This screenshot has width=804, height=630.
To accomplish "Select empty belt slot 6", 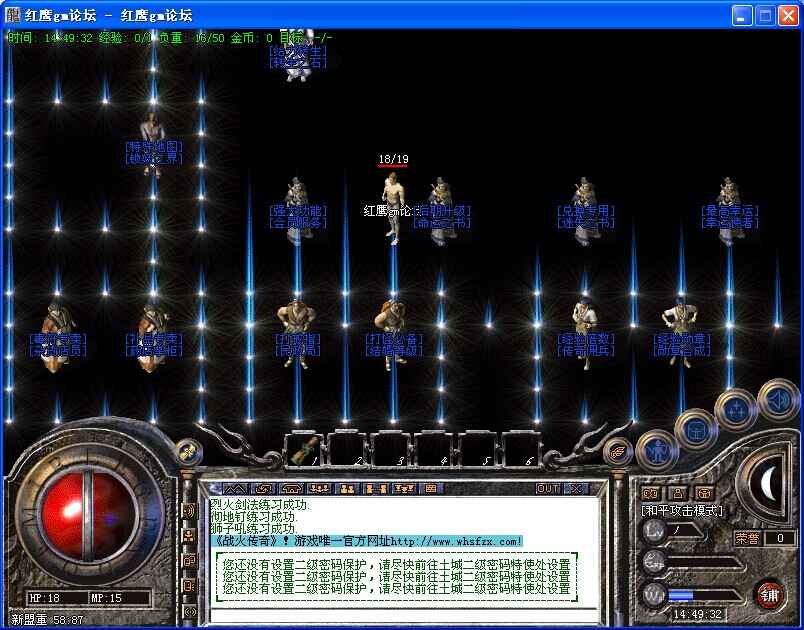I will 521,450.
